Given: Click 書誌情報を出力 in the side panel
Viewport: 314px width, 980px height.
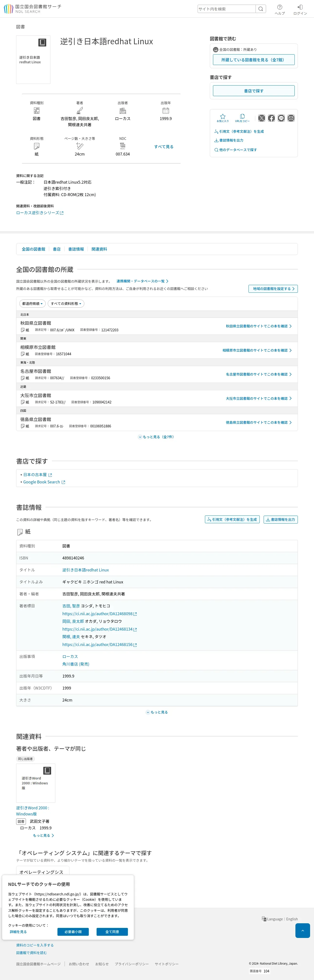Looking at the screenshot, I should pyautogui.click(x=229, y=140).
